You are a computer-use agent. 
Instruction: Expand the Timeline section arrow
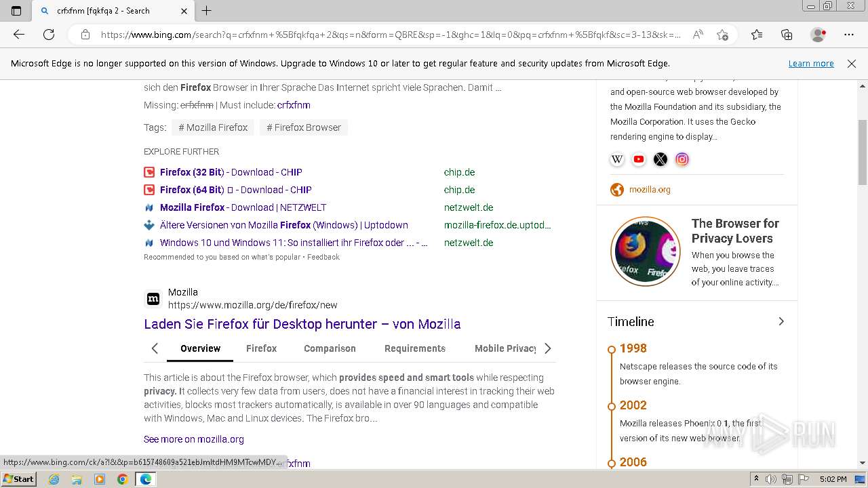[x=781, y=321]
